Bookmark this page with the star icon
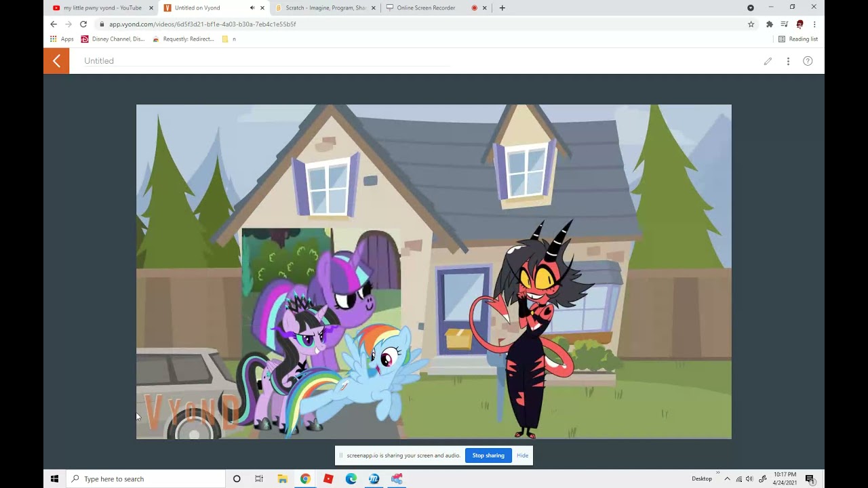This screenshot has height=488, width=868. point(751,24)
